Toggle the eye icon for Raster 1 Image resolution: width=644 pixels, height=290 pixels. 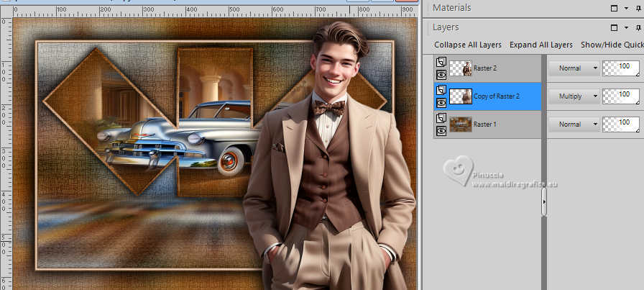440,130
